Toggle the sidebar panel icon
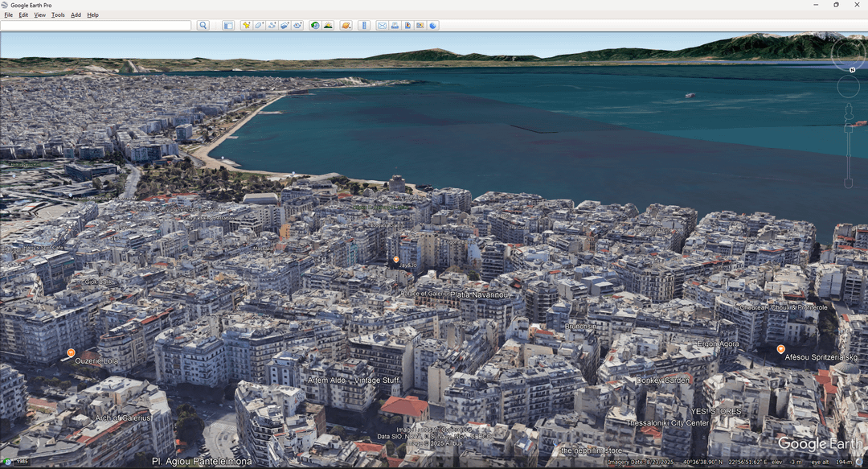This screenshot has height=469, width=868. (x=228, y=26)
